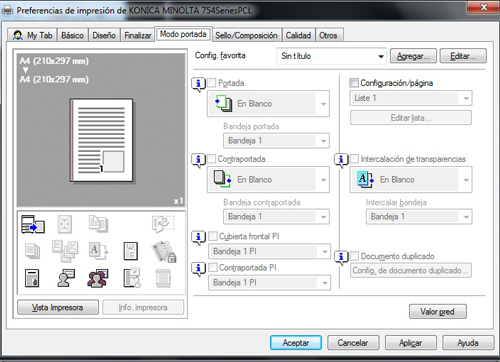Open the Config. favorita 'Sin título' dropdown
This screenshot has width=500, height=362.
point(331,56)
